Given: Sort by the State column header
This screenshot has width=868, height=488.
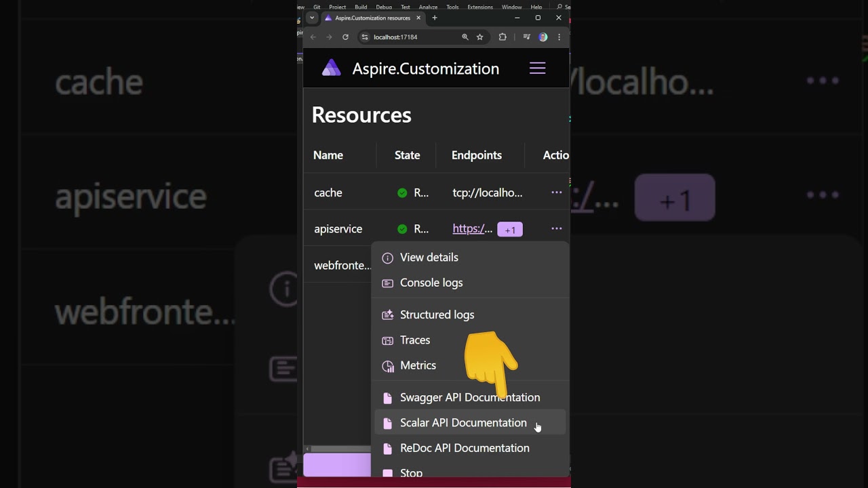Looking at the screenshot, I should pyautogui.click(x=408, y=155).
